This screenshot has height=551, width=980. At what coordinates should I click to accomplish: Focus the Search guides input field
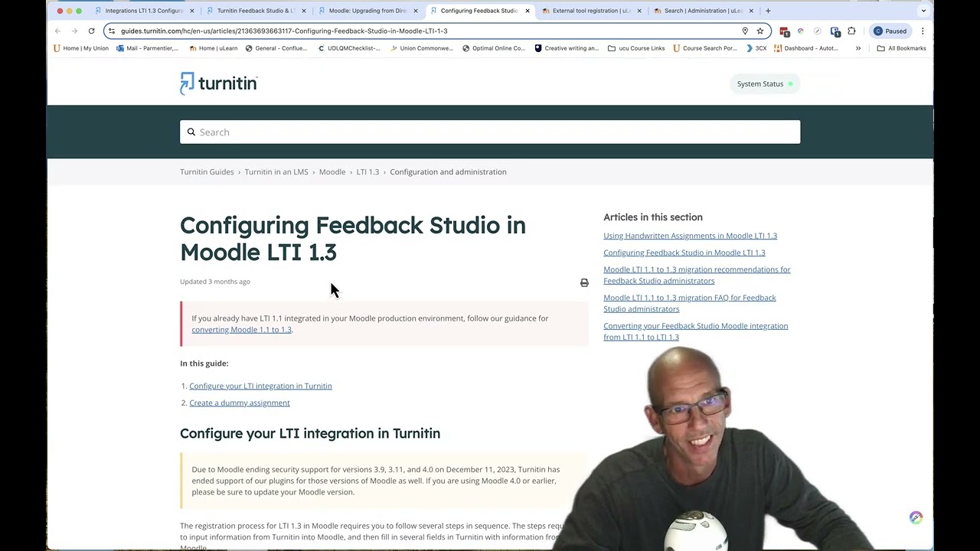pyautogui.click(x=490, y=132)
